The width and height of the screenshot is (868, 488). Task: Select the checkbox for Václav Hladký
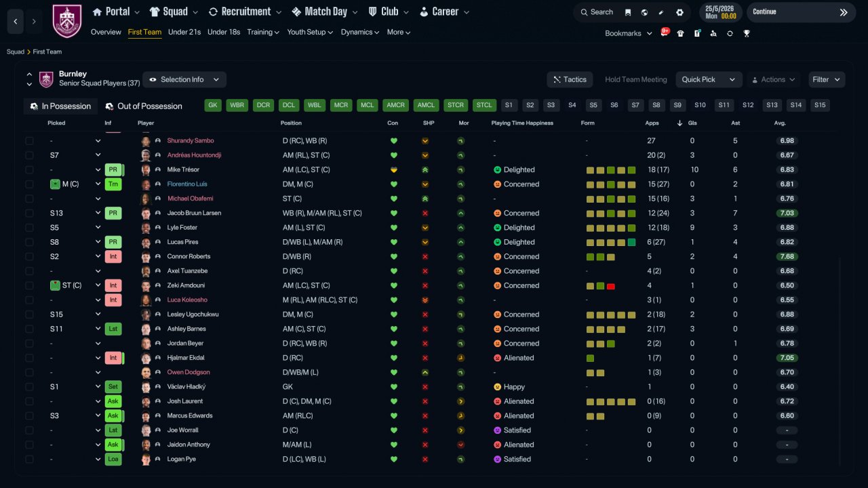(29, 387)
